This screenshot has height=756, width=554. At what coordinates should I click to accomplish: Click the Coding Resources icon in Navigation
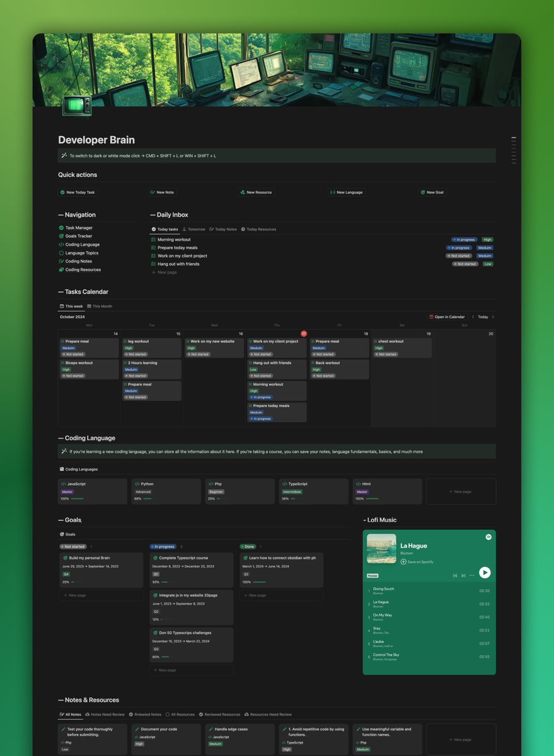tap(61, 270)
